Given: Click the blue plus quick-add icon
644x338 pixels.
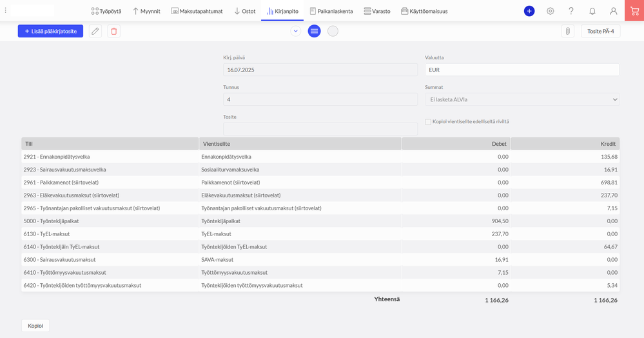Looking at the screenshot, I should click(529, 11).
